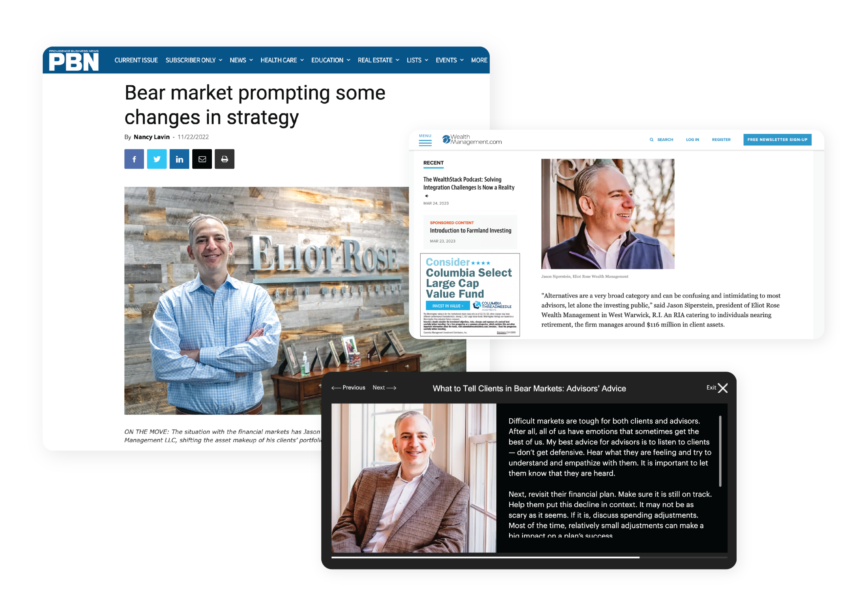
Task: Click the slideshow progress bar
Action: click(x=529, y=557)
